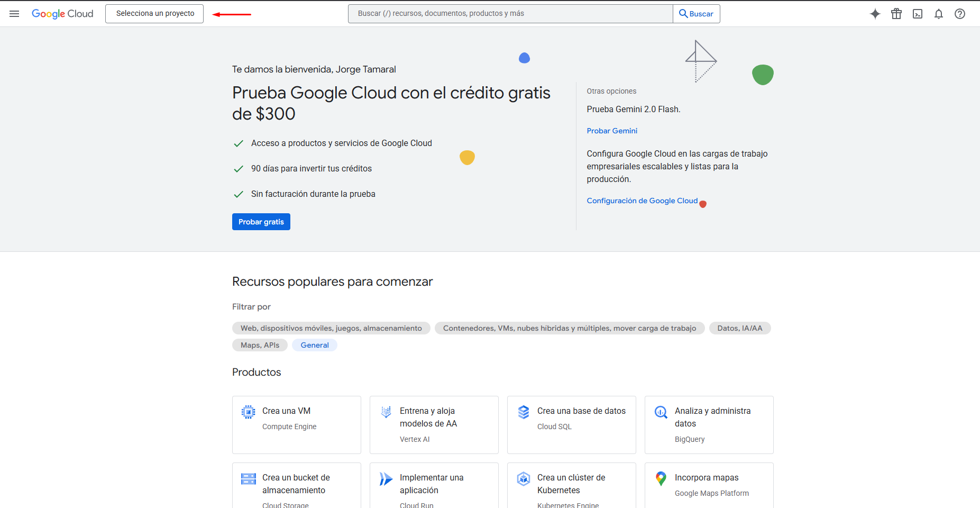Click the BigQuery magnifier icon
The height and width of the screenshot is (508, 980).
pos(661,412)
